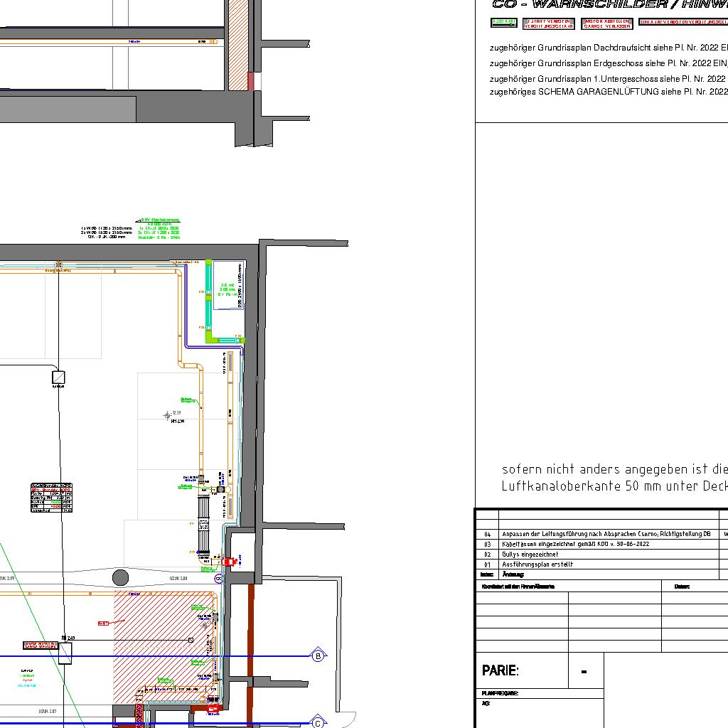Click the first red-bordered CO warning sign
728x728 pixels.
(x=549, y=23)
